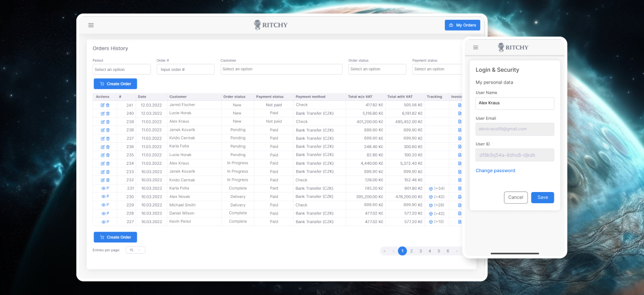The height and width of the screenshot is (295, 644).
Task: Edit order 241 for Jarmil Fischer
Action: tap(103, 105)
